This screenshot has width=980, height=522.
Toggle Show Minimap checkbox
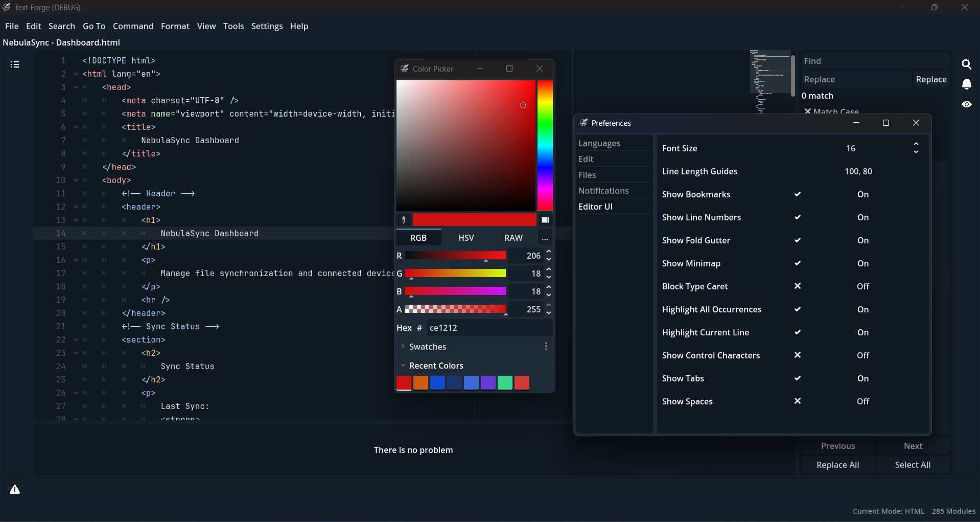click(798, 263)
